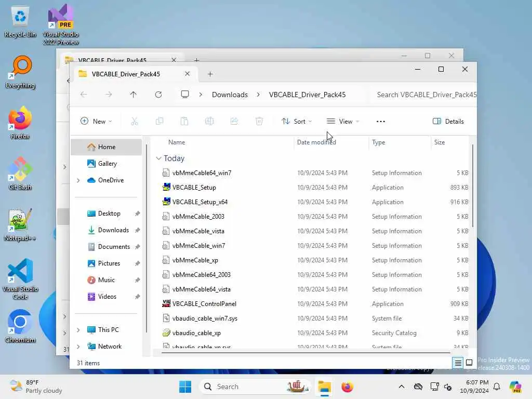Open the New dropdown menu
Screen dimensions: 532x399
pyautogui.click(x=96, y=121)
